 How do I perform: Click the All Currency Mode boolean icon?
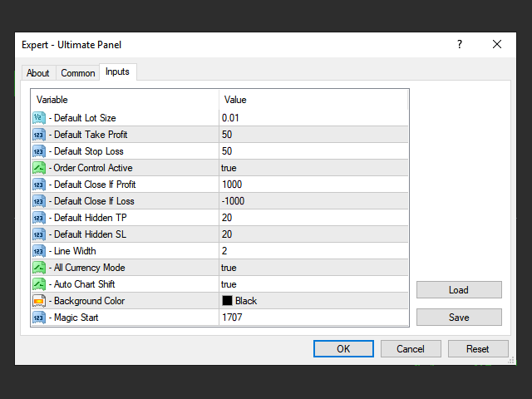point(38,268)
